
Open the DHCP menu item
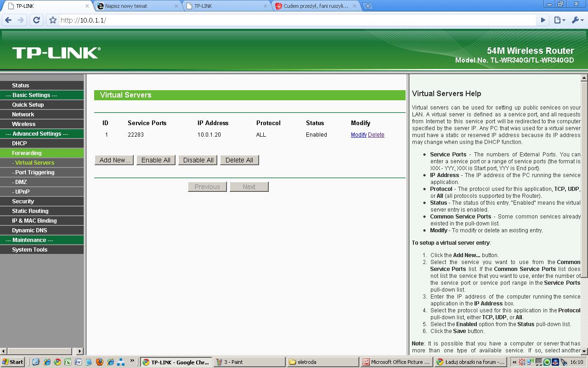(42, 143)
